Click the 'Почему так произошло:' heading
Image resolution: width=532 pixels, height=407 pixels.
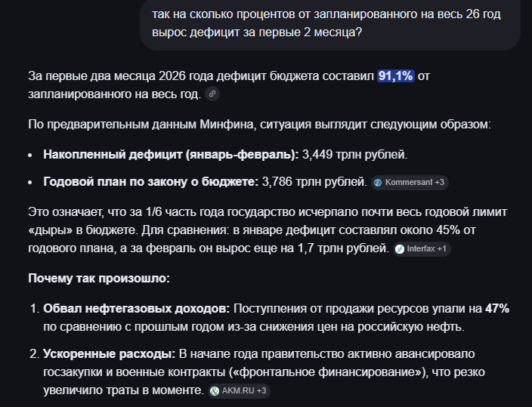[x=99, y=278]
